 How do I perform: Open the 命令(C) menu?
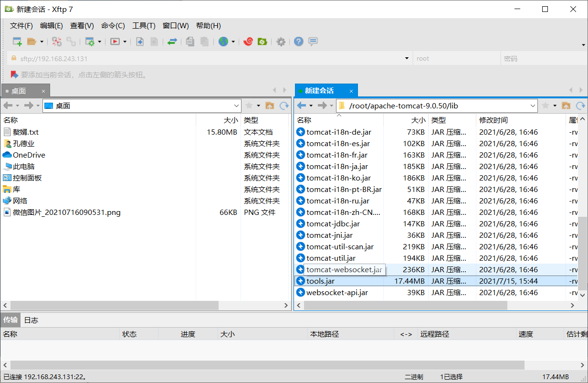click(x=113, y=26)
